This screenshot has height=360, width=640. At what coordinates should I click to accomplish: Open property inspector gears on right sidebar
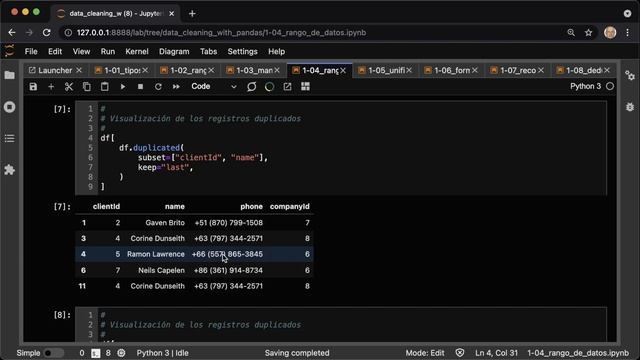pos(630,76)
